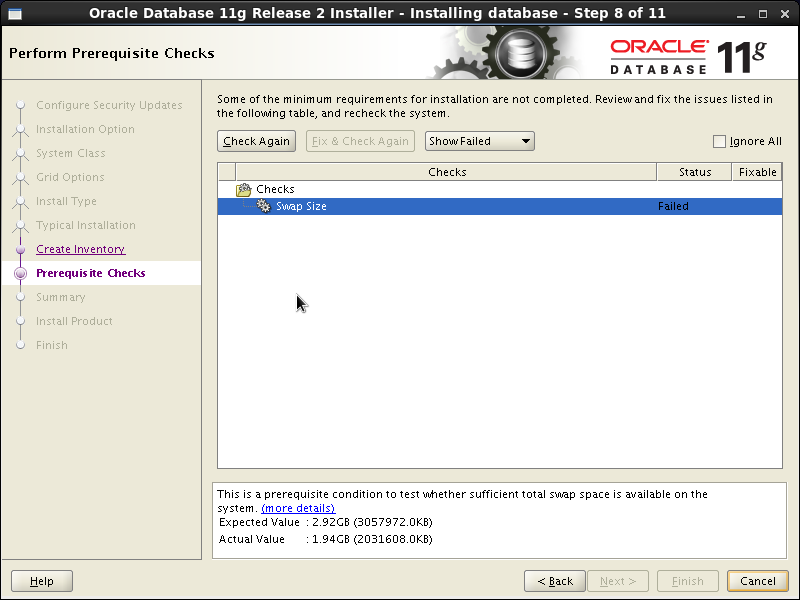Click the Configure Security Updates step
Screen dimensions: 800x600
coord(109,105)
